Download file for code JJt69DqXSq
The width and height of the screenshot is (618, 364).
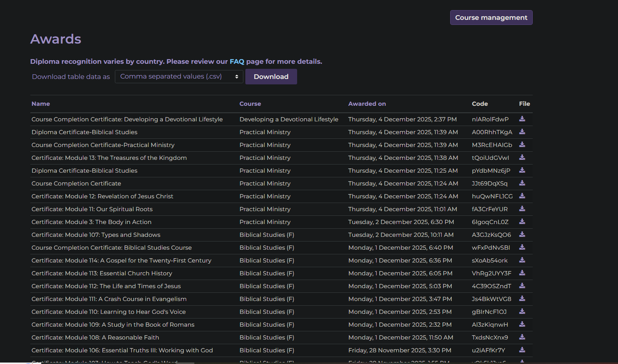[x=522, y=183]
